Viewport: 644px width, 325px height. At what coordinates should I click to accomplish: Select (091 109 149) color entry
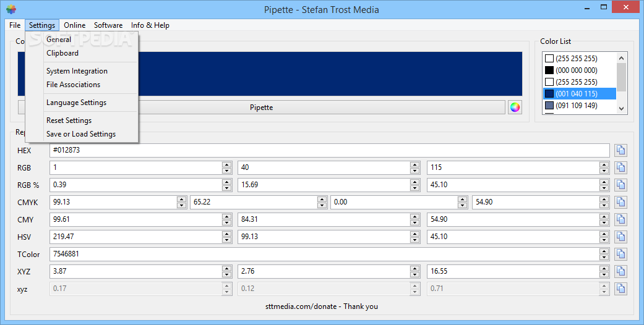click(580, 106)
